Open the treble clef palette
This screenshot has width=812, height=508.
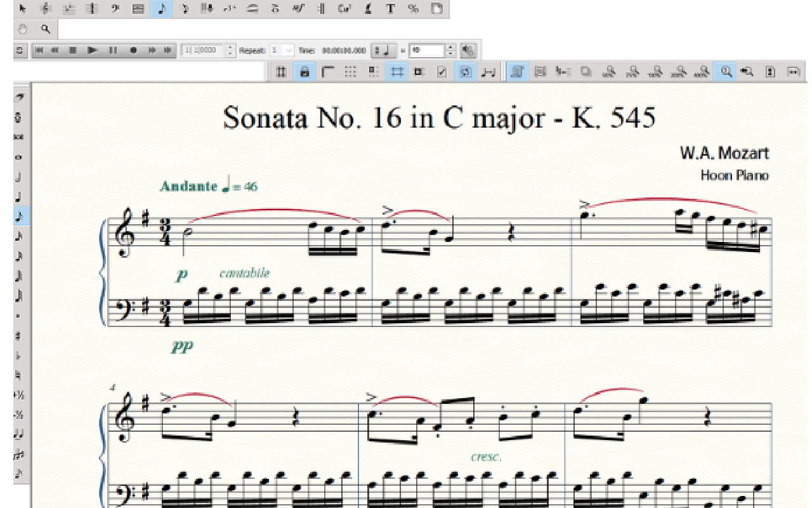coord(45,8)
